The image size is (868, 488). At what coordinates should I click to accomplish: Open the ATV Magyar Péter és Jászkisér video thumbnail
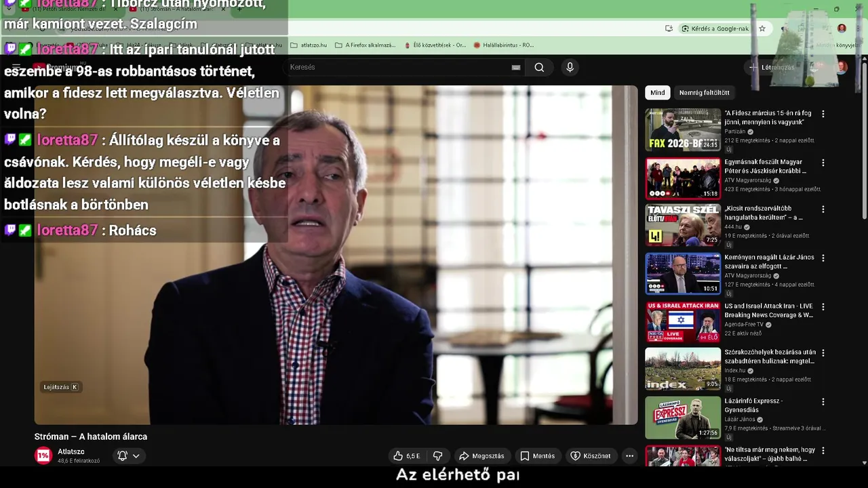pyautogui.click(x=683, y=178)
